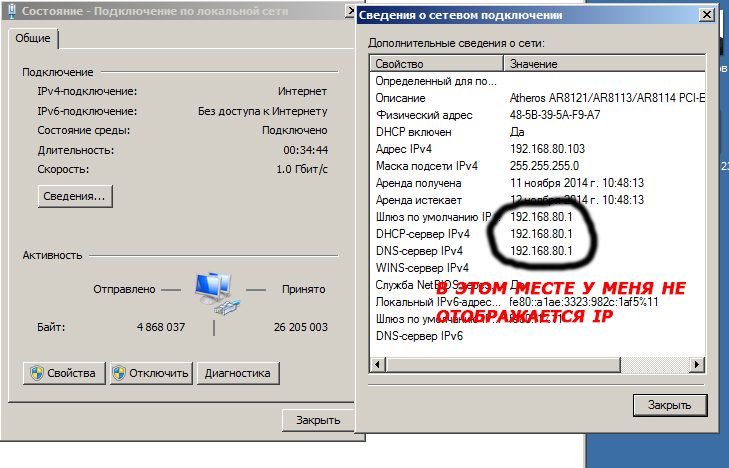Image resolution: width=729 pixels, height=468 pixels.
Task: Click the Atheros AR8121 adapter description value
Action: [607, 98]
